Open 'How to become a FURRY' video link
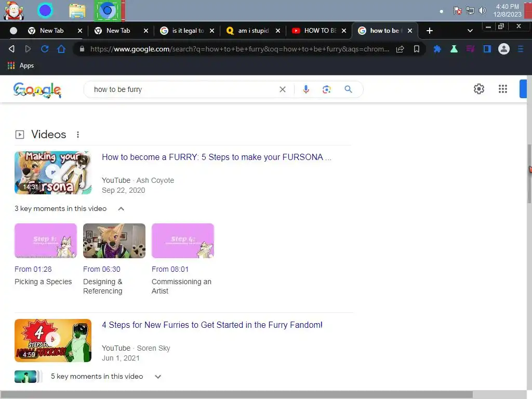This screenshot has height=399, width=532. click(217, 157)
